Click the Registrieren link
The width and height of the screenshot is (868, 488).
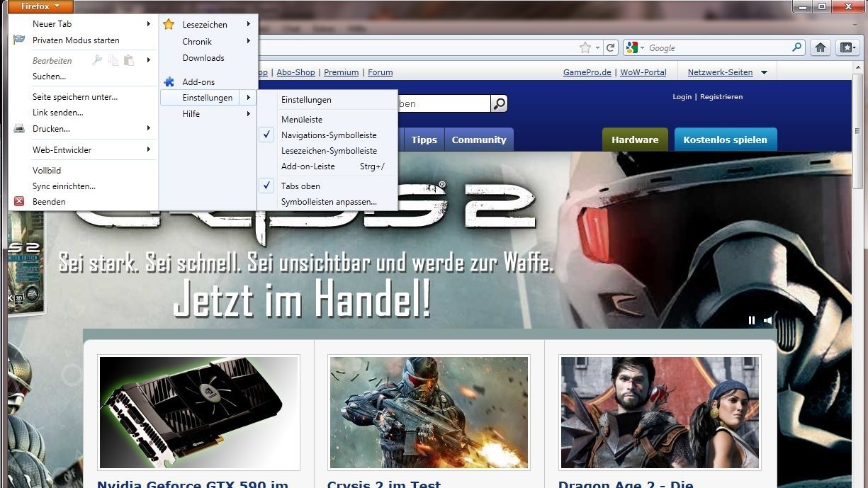pos(721,96)
